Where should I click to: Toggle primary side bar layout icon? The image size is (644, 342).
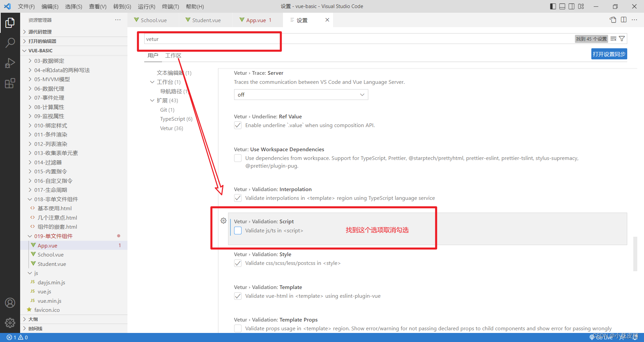point(553,6)
